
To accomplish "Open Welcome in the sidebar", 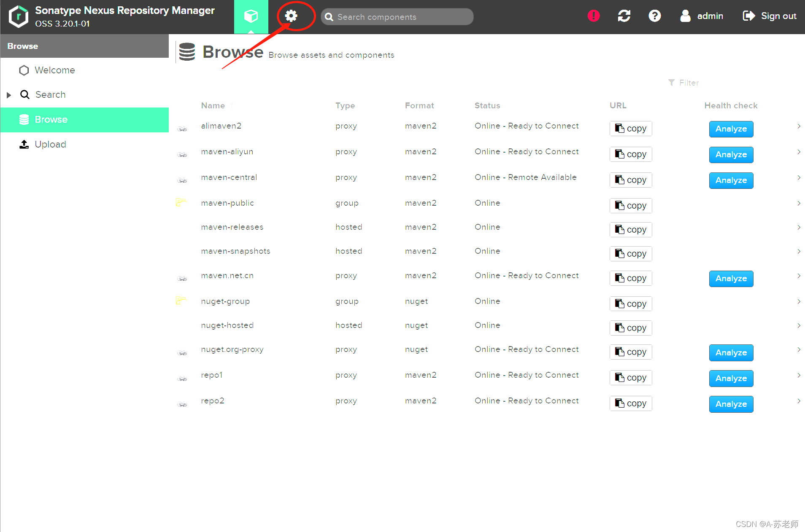I will click(x=84, y=70).
